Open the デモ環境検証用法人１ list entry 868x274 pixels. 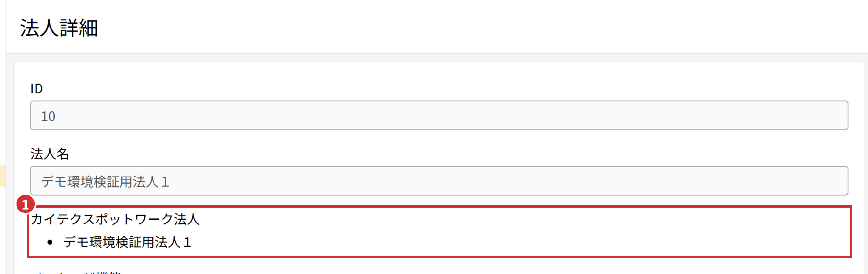pos(128,242)
